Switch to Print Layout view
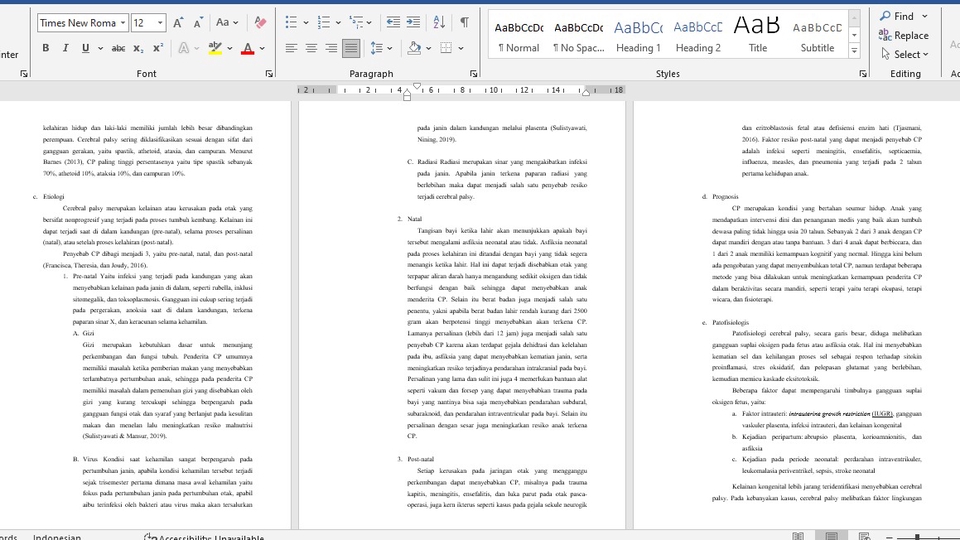The width and height of the screenshot is (960, 540). tap(831, 536)
